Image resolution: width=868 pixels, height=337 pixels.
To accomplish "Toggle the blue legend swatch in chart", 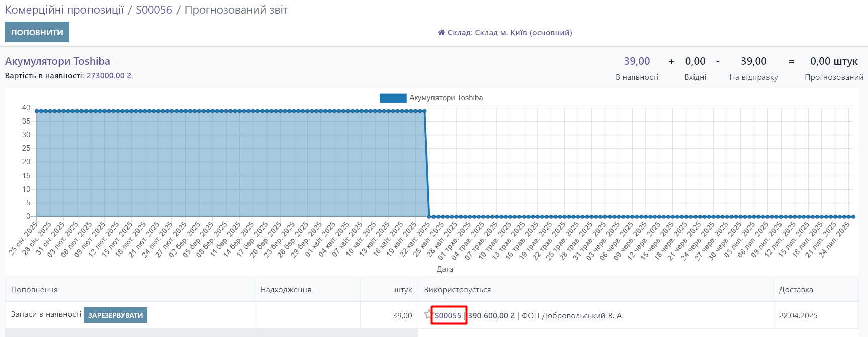I will tap(393, 98).
